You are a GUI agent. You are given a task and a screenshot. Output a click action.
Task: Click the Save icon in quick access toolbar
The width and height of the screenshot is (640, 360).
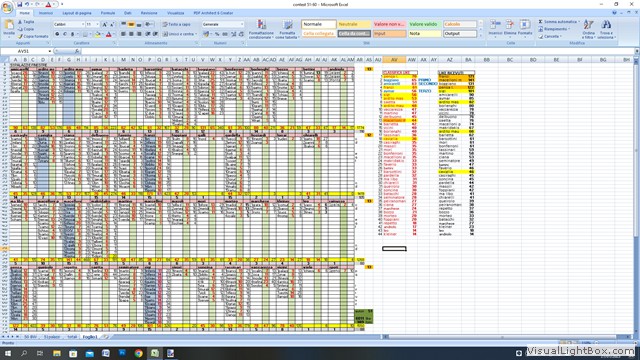pos(19,4)
